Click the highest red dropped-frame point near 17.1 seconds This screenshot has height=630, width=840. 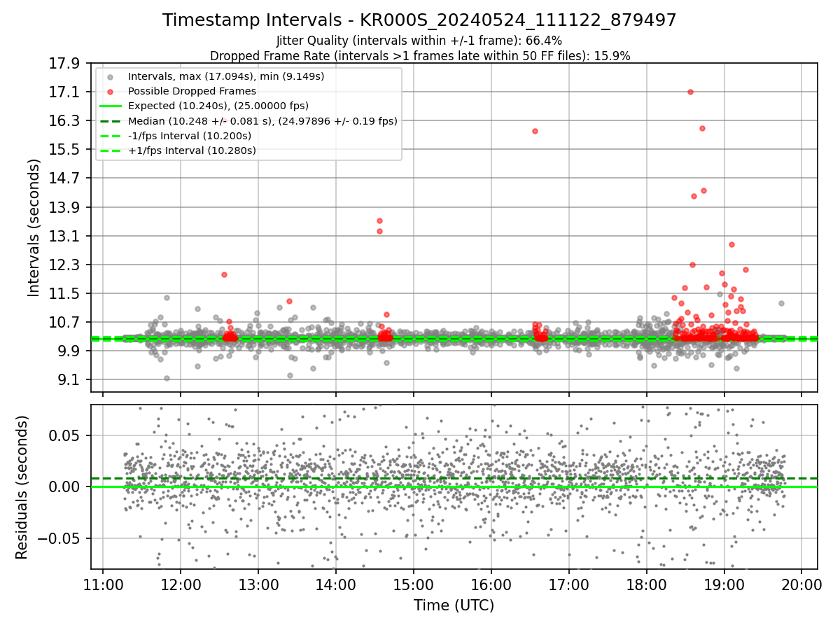690,92
